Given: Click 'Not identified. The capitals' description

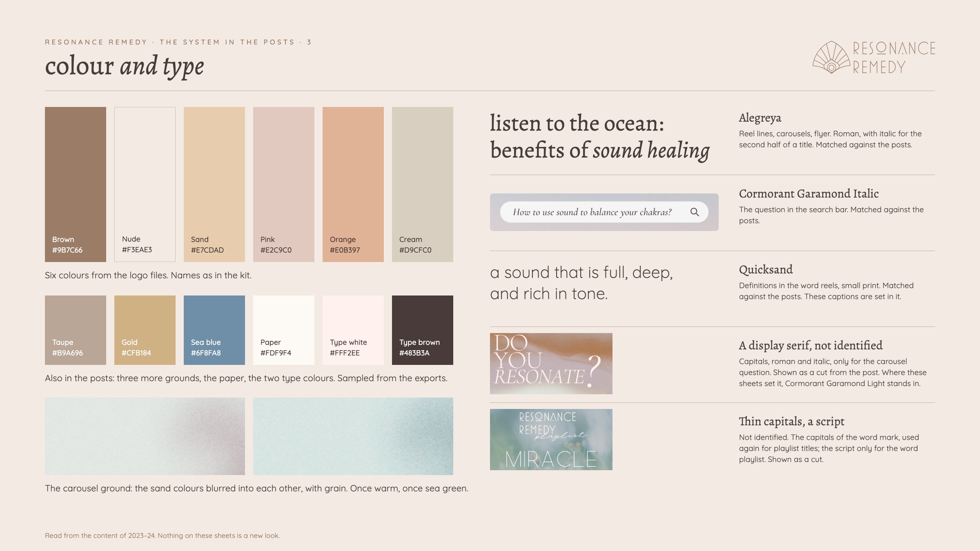Looking at the screenshot, I should pyautogui.click(x=829, y=448).
